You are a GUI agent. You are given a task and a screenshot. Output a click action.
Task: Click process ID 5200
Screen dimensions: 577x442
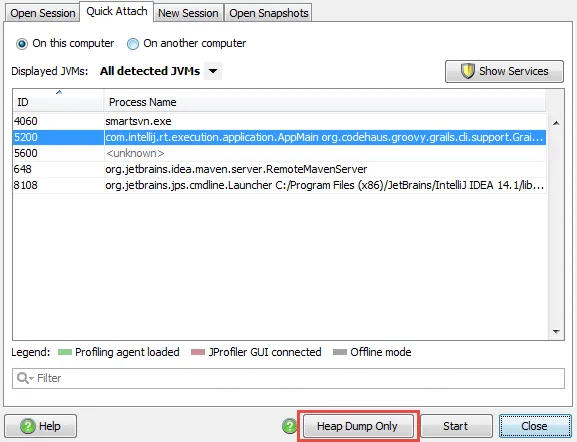[26, 137]
